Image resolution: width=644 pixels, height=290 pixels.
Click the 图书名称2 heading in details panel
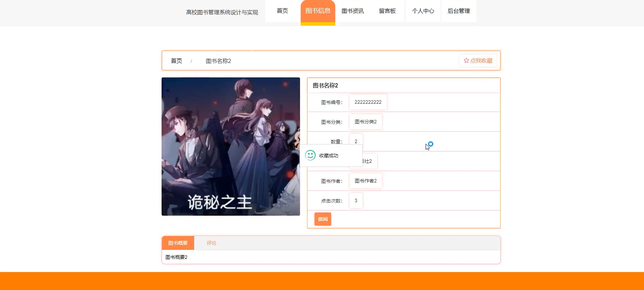point(325,86)
